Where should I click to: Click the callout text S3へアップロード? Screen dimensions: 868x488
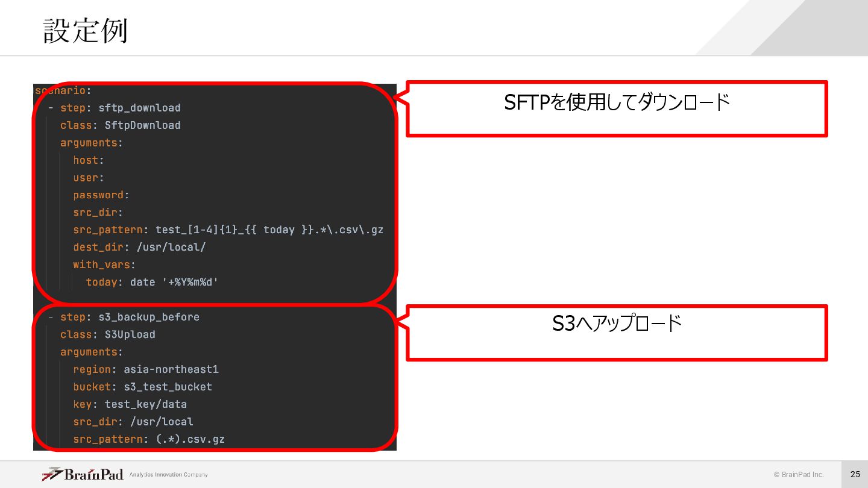pos(617,324)
